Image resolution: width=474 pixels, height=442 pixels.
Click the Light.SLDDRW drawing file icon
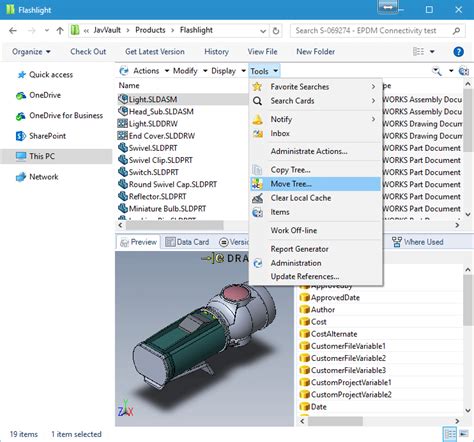point(122,124)
